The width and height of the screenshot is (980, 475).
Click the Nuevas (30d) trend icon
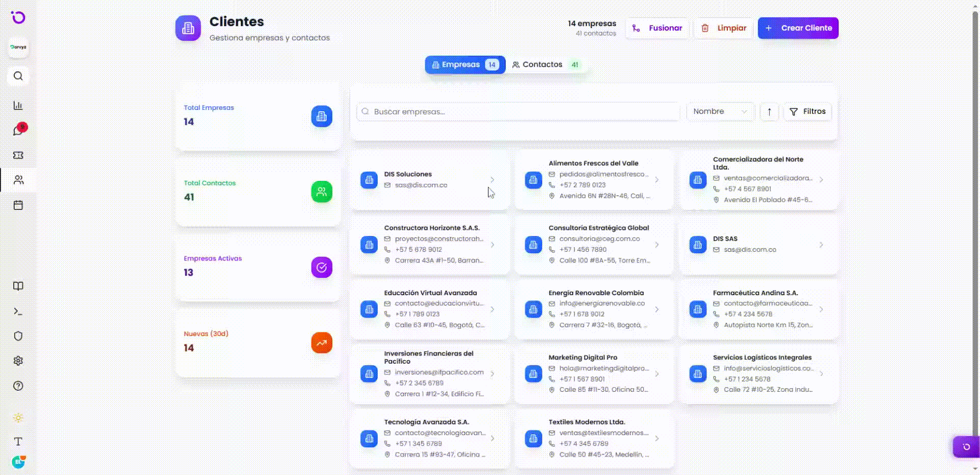point(322,343)
